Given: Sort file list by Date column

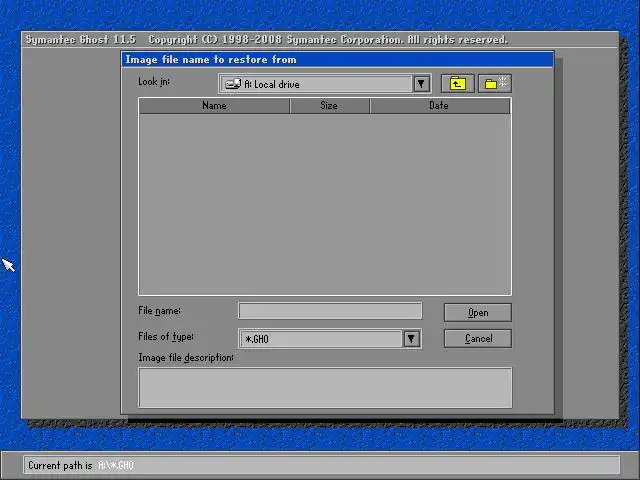Looking at the screenshot, I should coord(440,106).
